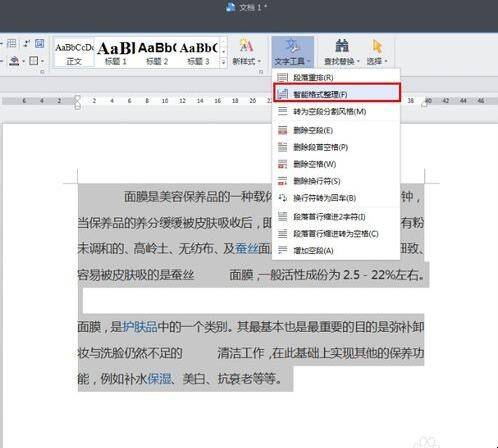The height and width of the screenshot is (448, 498).
Task: Click the 换行符转为回车 menu icon
Action: coord(282,198)
